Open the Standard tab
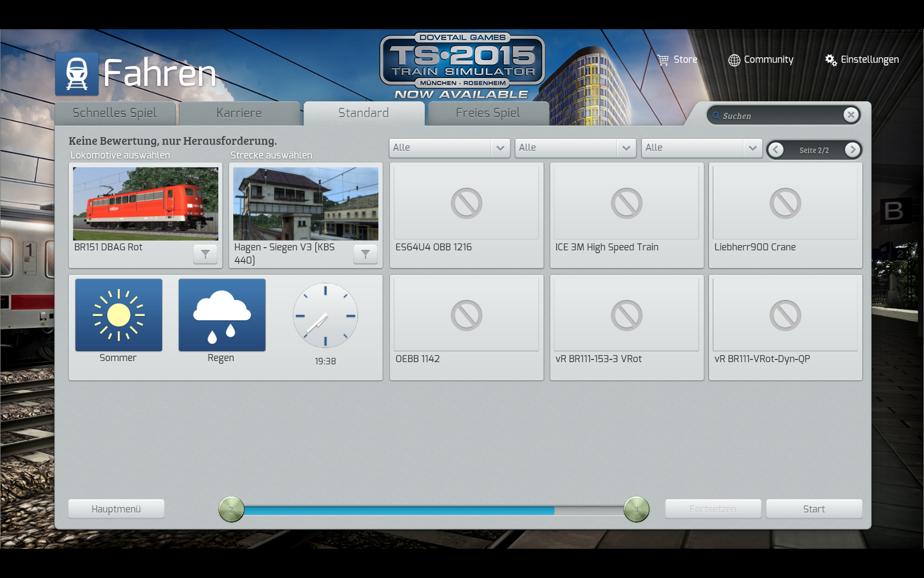The image size is (924, 578). tap(364, 113)
